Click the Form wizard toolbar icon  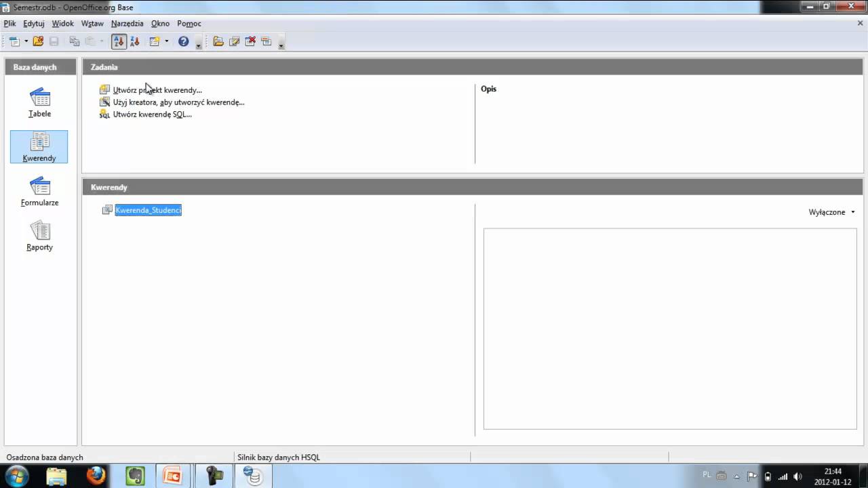coord(155,41)
